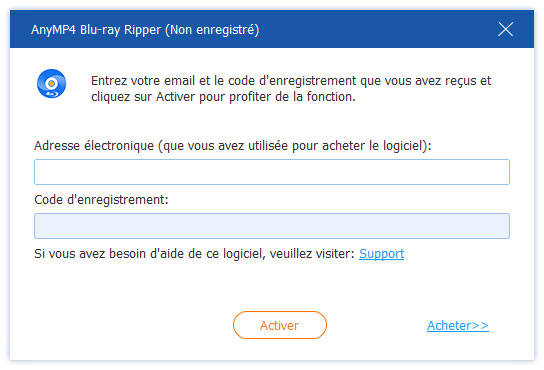The image size is (544, 370).
Task: Open the Support link
Action: point(381,254)
